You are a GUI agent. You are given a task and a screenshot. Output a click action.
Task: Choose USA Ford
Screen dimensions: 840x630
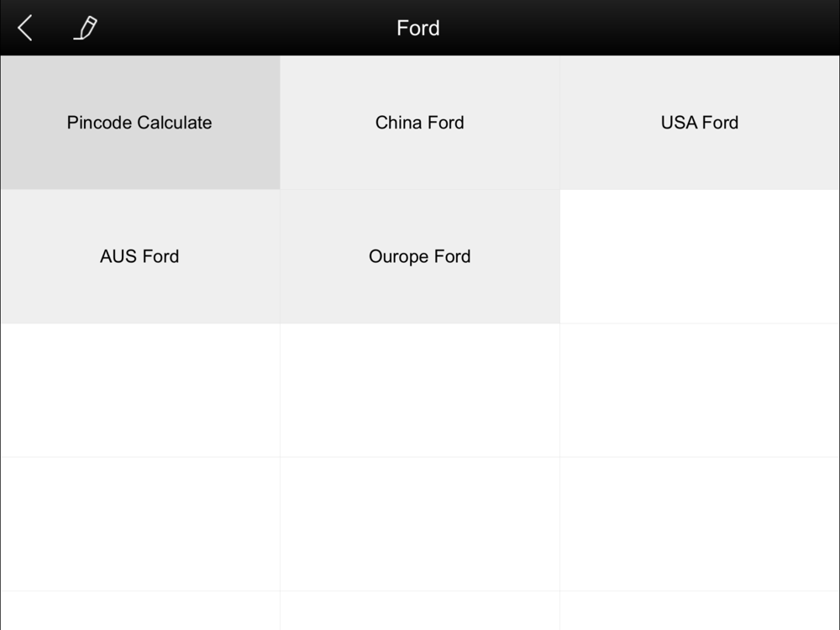(699, 123)
